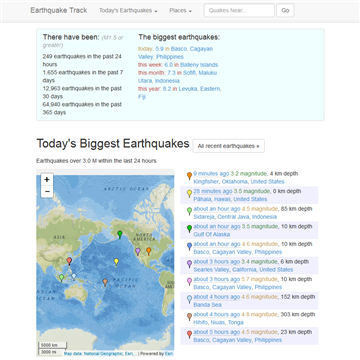This screenshot has height=360, width=360.
Task: Open Oklahoma link in Kingfisher entry
Action: [x=234, y=182]
